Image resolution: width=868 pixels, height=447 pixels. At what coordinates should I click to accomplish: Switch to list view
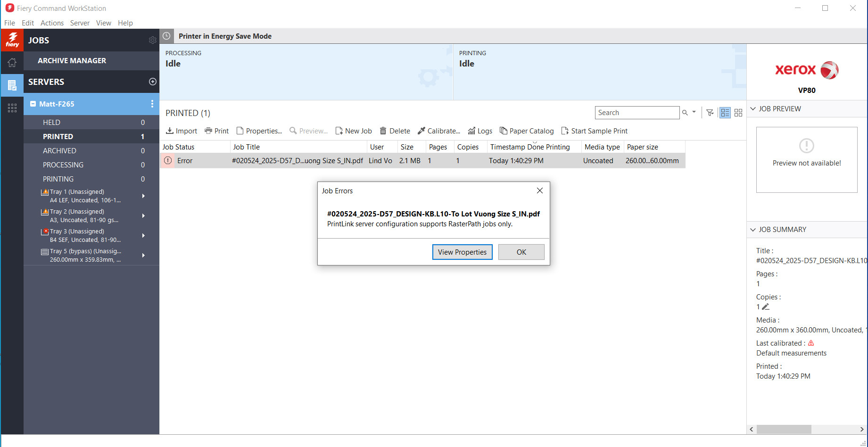click(x=725, y=113)
